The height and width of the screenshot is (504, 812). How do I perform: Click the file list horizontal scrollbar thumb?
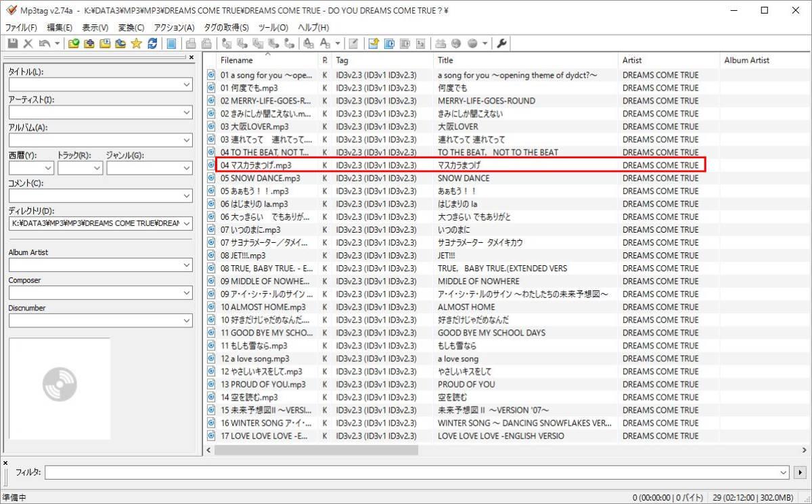tap(317, 449)
